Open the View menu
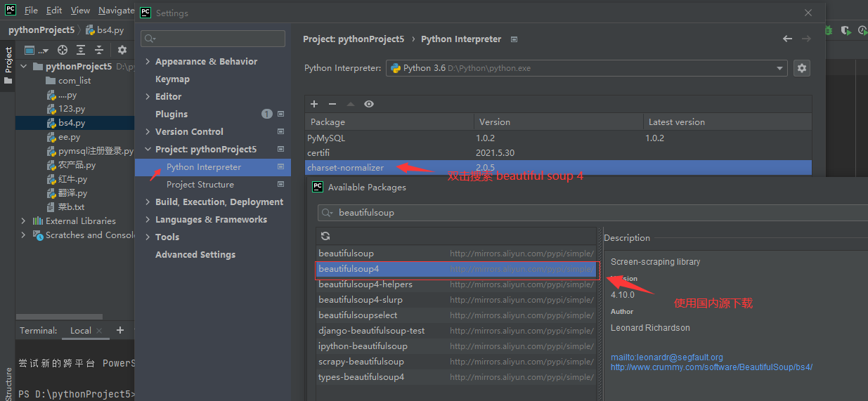868x401 pixels. [x=80, y=11]
